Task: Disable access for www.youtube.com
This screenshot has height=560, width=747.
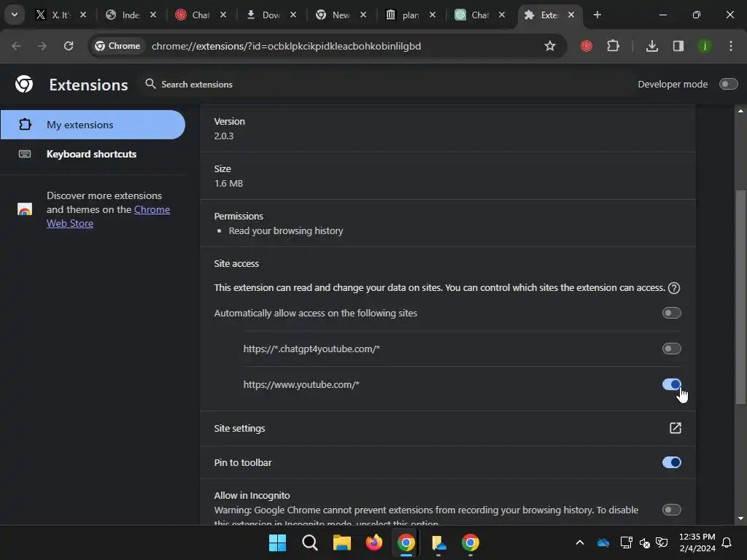Action: tap(672, 384)
